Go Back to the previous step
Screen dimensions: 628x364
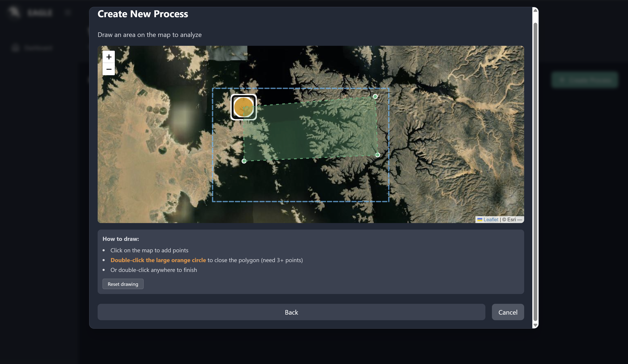point(291,312)
